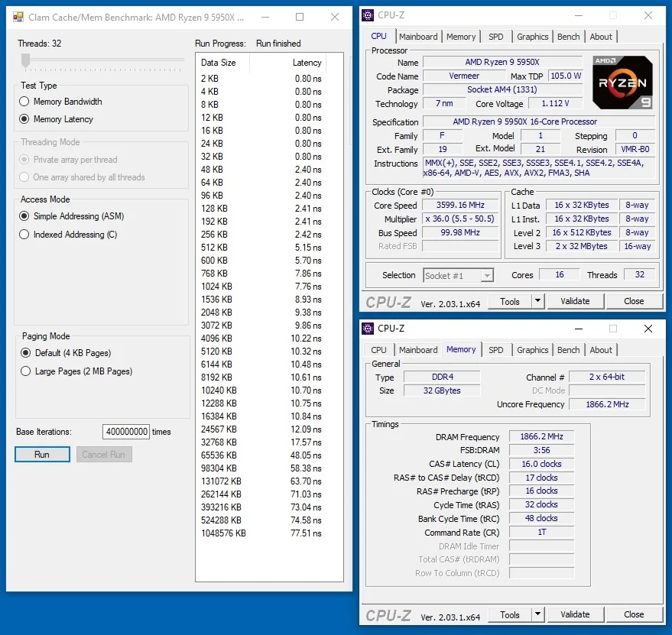Enable Large Pages (2 MB Pages) paging
The image size is (672, 635).
tap(26, 371)
